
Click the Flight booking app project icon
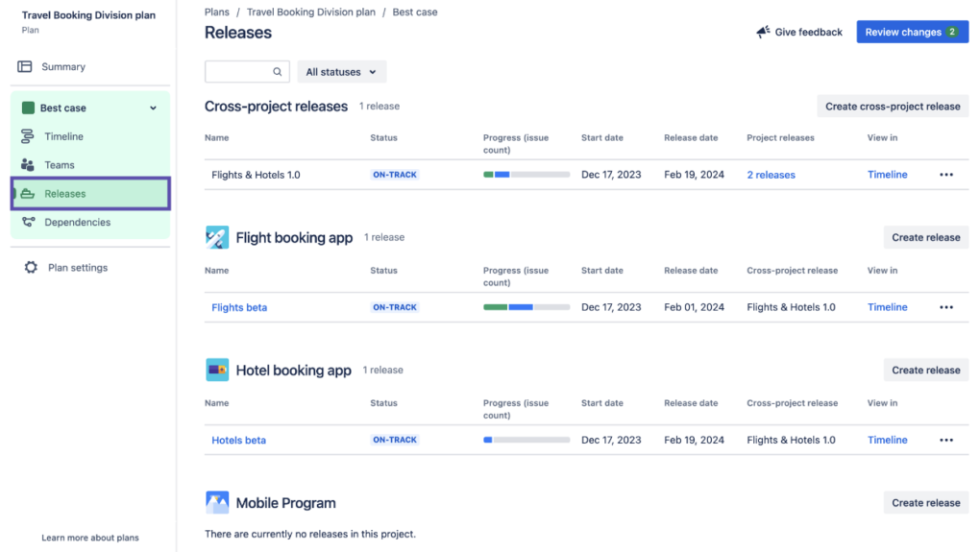[217, 237]
